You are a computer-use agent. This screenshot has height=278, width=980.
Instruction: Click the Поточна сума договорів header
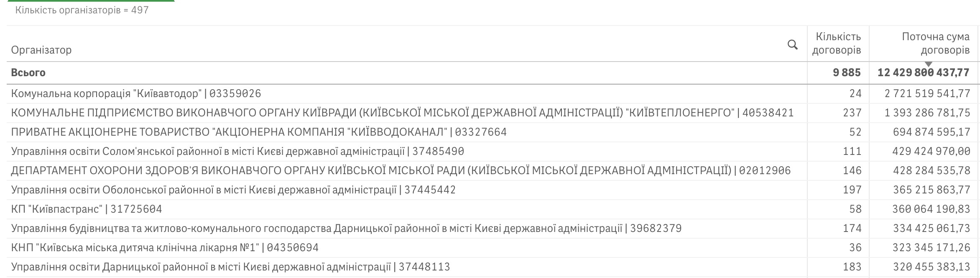point(935,44)
